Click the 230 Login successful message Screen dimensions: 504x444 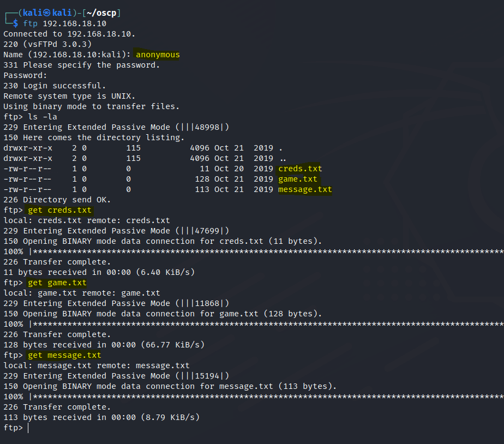(55, 86)
